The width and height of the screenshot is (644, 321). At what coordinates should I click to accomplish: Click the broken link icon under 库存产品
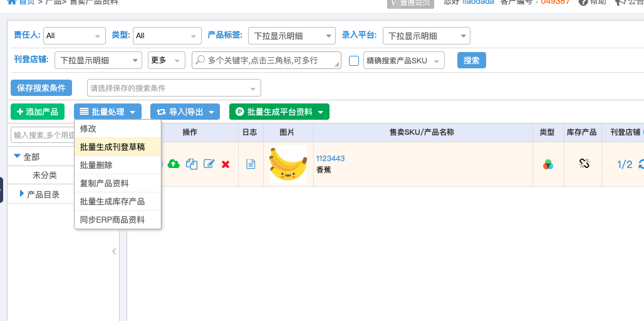tap(584, 164)
